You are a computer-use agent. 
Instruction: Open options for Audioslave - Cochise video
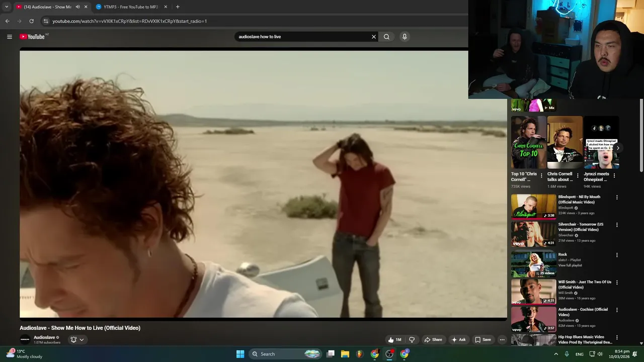coord(617,310)
